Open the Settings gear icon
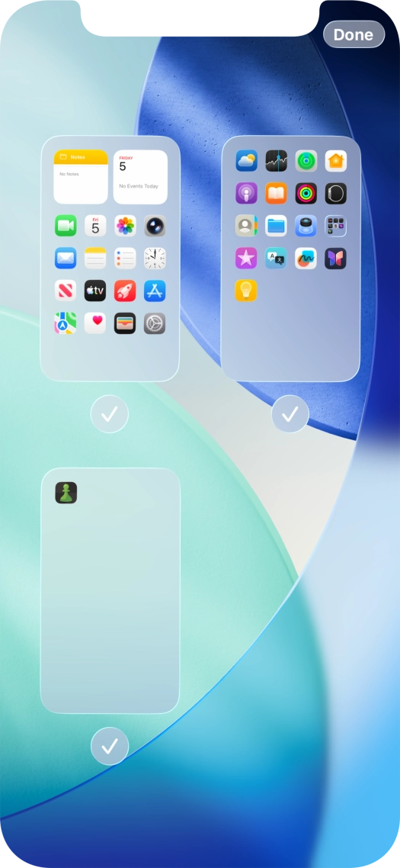The image size is (400, 868). point(155,323)
